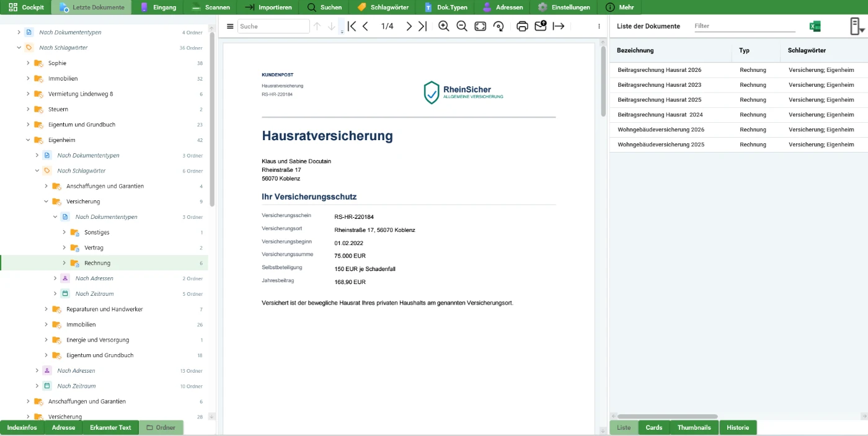This screenshot has height=436, width=868.
Task: Open the Adresse bottom tab
Action: pos(64,427)
